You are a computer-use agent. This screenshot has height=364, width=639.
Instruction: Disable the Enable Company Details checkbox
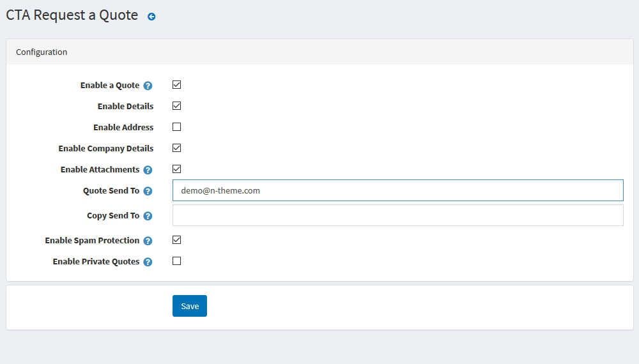[x=176, y=148]
